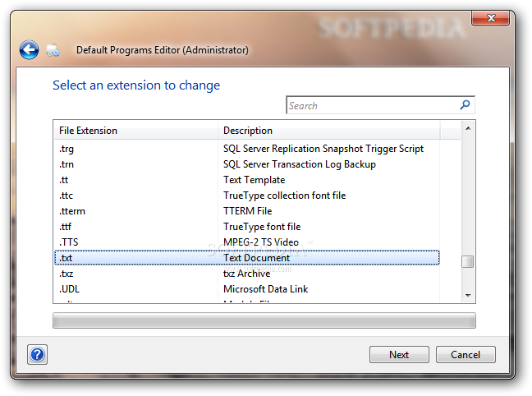Click the Next button

point(399,355)
